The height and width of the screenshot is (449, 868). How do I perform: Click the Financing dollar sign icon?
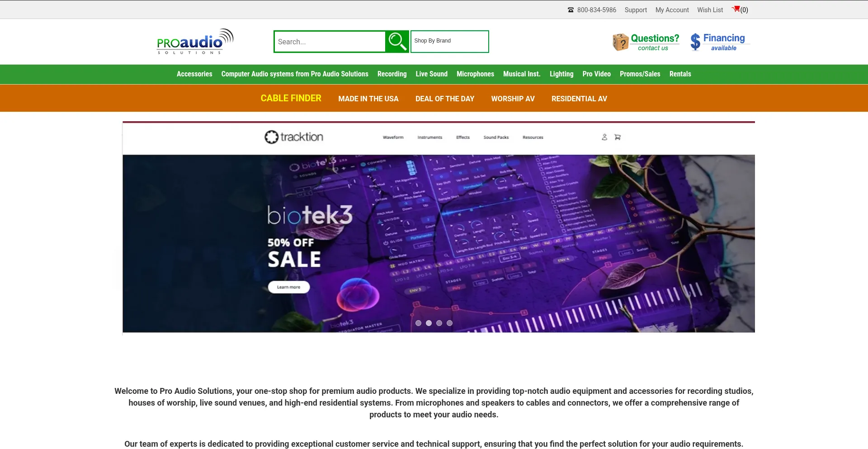coord(695,42)
